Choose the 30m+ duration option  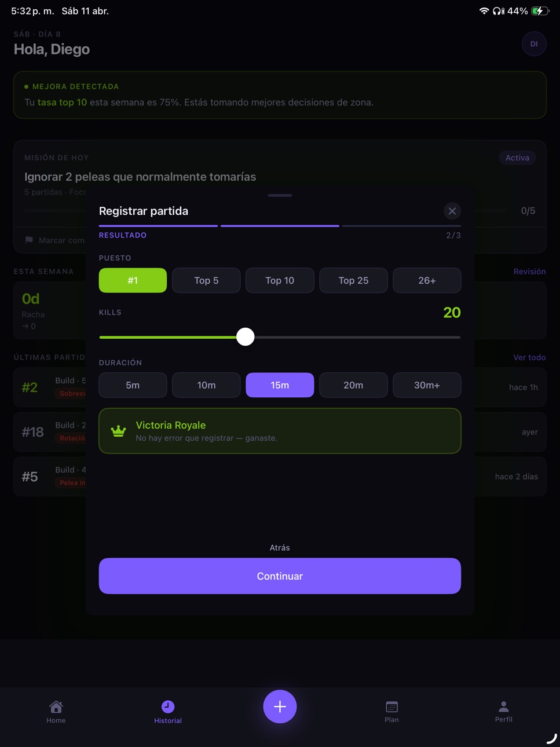(427, 385)
